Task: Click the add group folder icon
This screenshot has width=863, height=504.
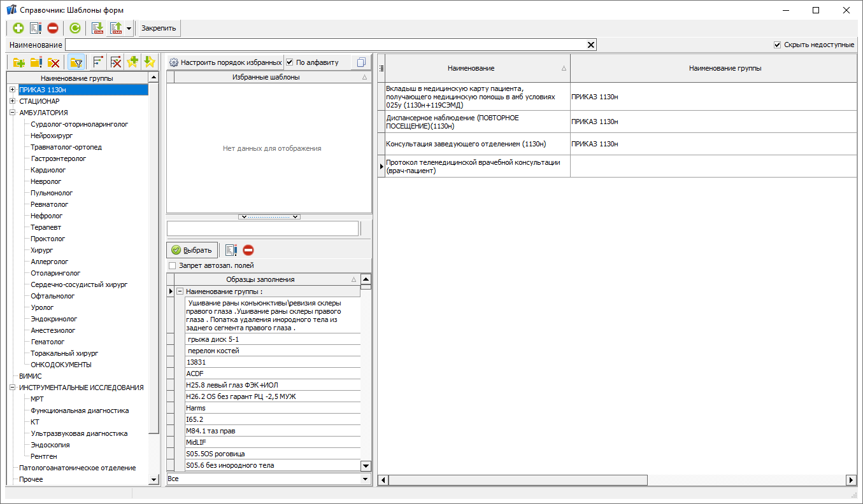Action: [18, 62]
